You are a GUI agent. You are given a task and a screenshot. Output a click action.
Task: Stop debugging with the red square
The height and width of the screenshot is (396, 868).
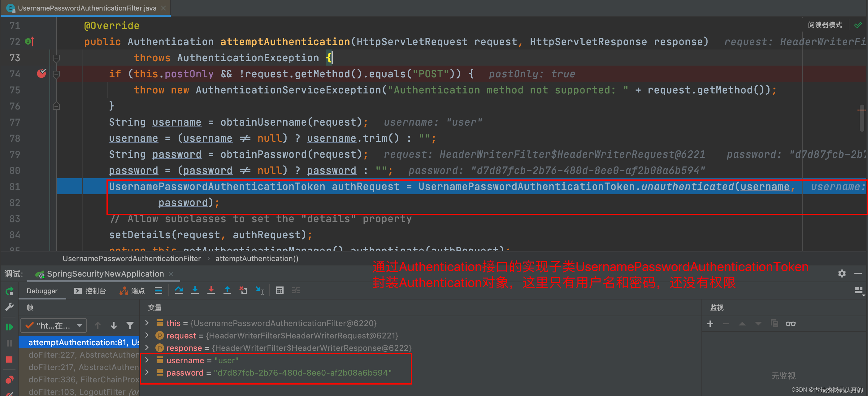9,359
